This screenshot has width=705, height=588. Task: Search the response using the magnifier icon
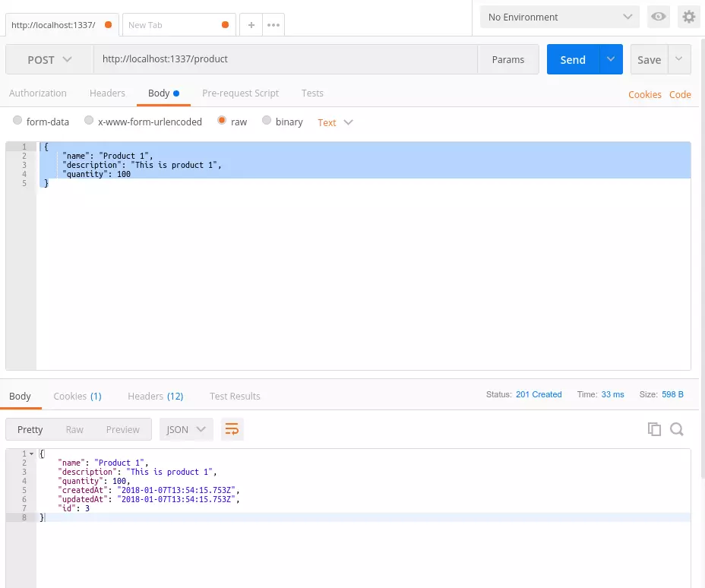click(x=676, y=429)
